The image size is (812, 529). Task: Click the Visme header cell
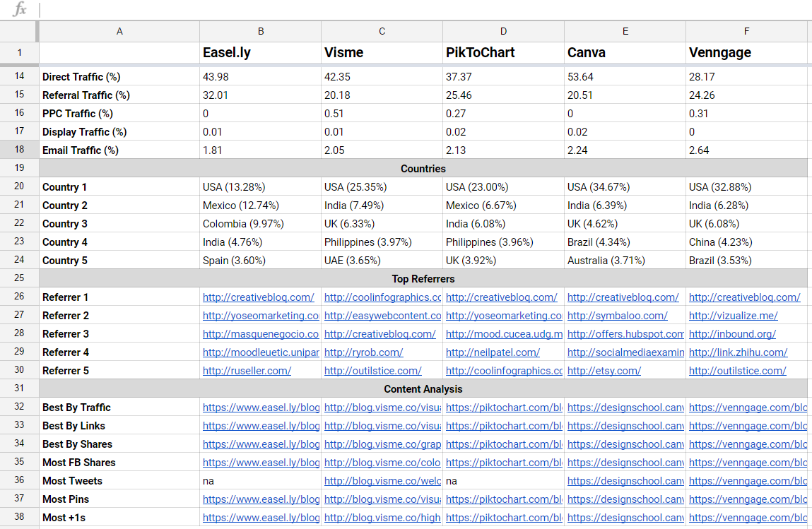(x=382, y=52)
